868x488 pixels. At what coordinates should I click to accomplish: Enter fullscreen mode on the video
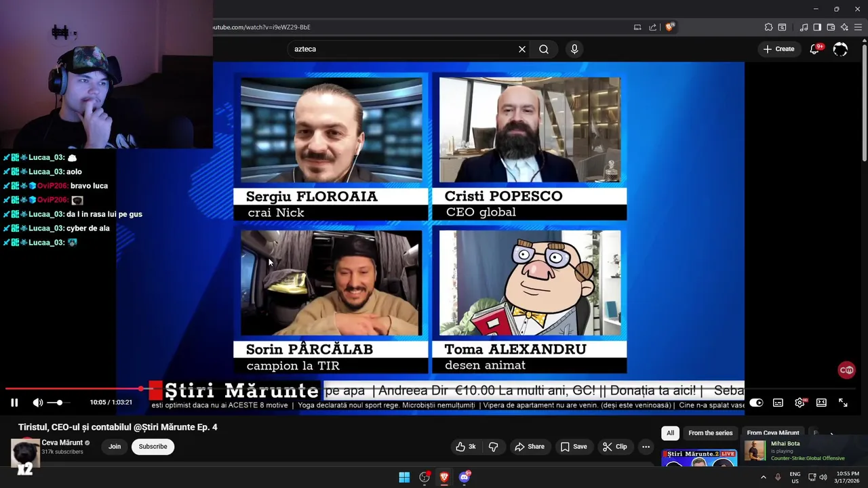tap(843, 403)
